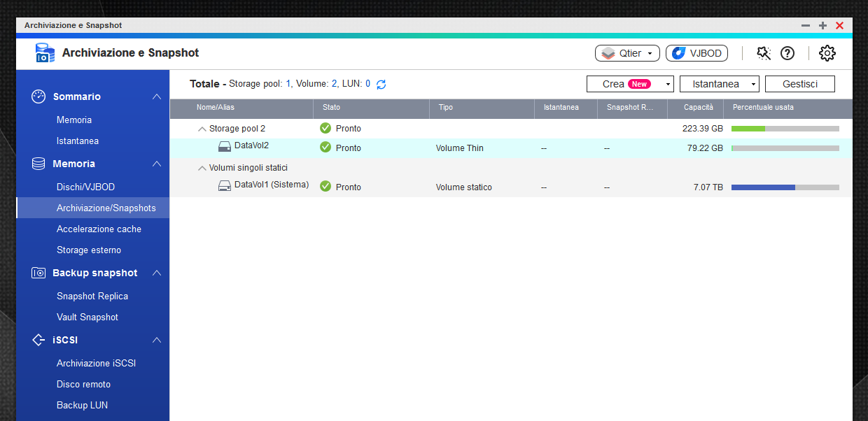The height and width of the screenshot is (421, 868).
Task: Click the DataVol1 volume disk icon
Action: pyautogui.click(x=225, y=186)
